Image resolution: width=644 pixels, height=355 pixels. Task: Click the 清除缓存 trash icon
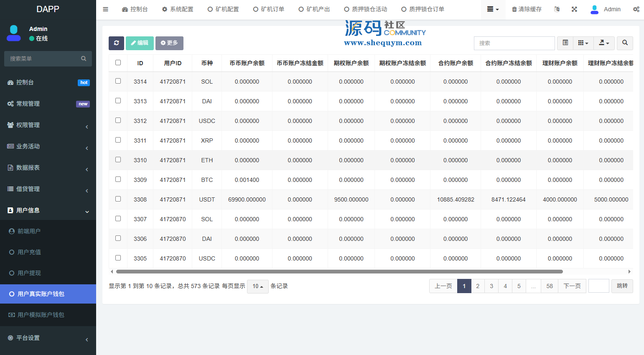pyautogui.click(x=514, y=9)
